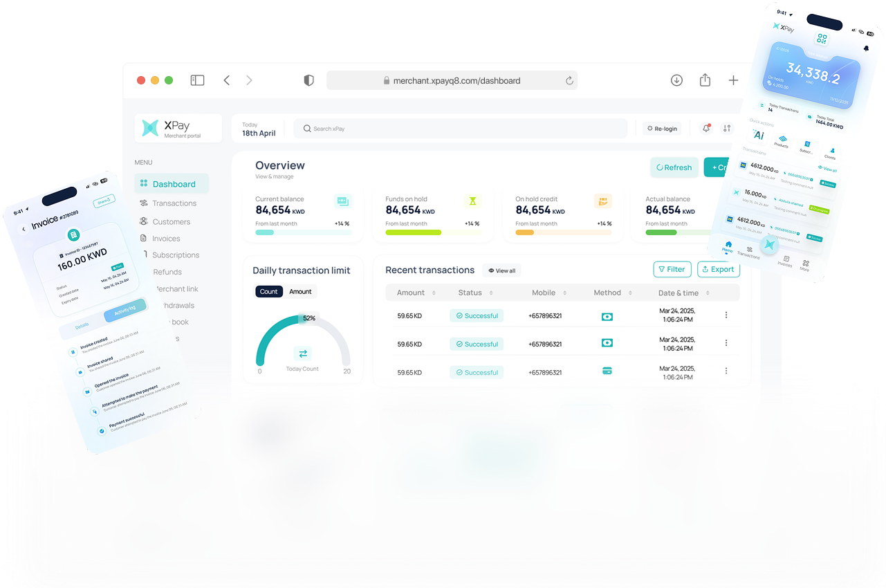This screenshot has height=588, width=886.
Task: Toggle the browser sidebar panel icon
Action: (x=197, y=80)
